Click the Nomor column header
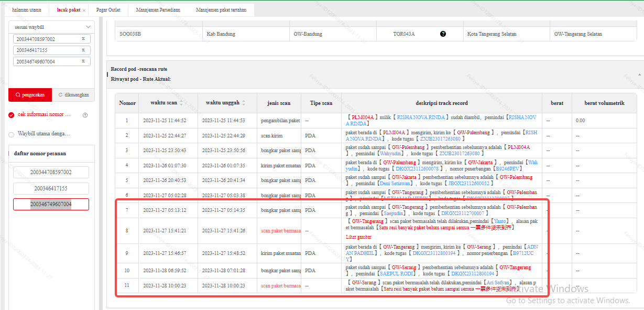Viewport: 644px width, 310px height. (x=127, y=103)
